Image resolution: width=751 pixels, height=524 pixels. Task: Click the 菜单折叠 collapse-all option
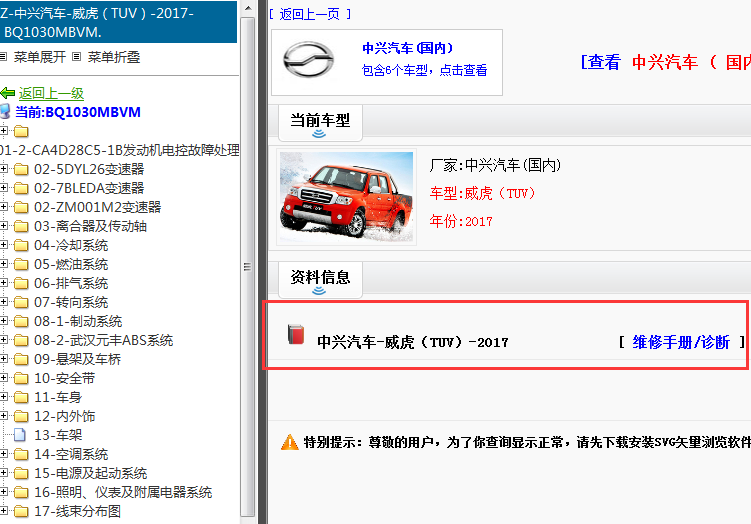(x=114, y=57)
